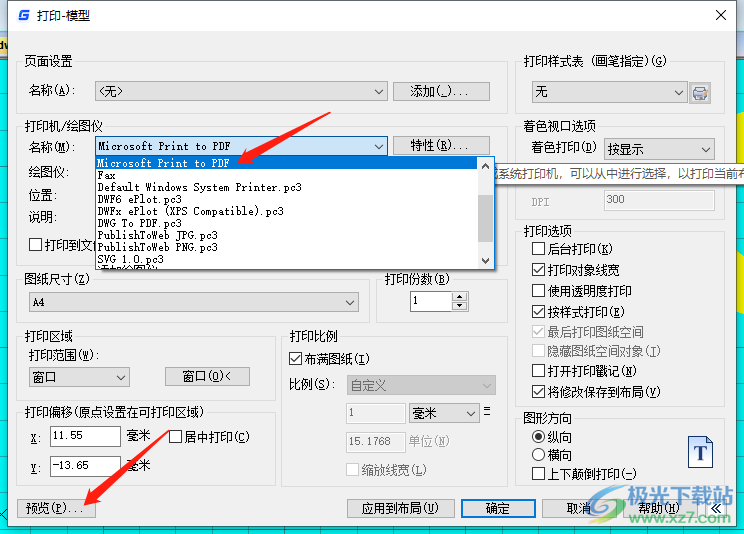Choose PublishToWeb PNG.pc3 plotter
744x534 pixels.
coord(286,247)
